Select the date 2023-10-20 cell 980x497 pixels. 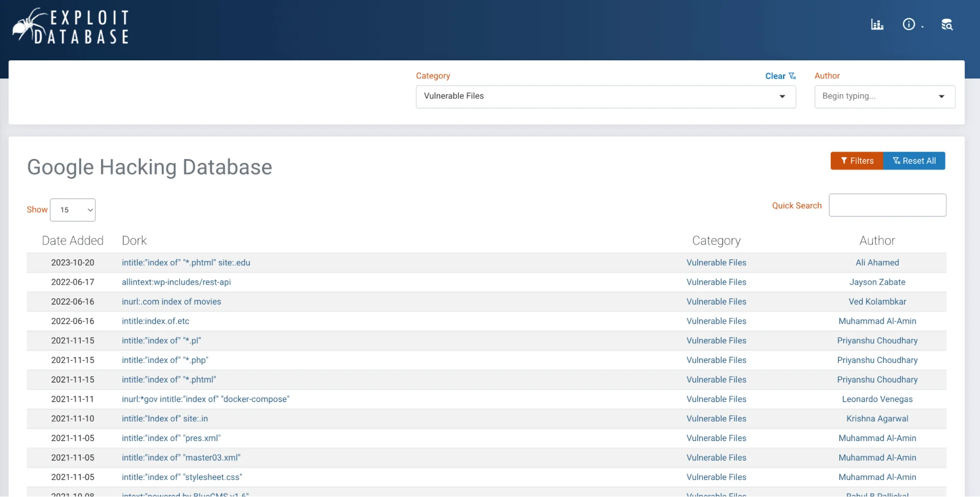73,262
